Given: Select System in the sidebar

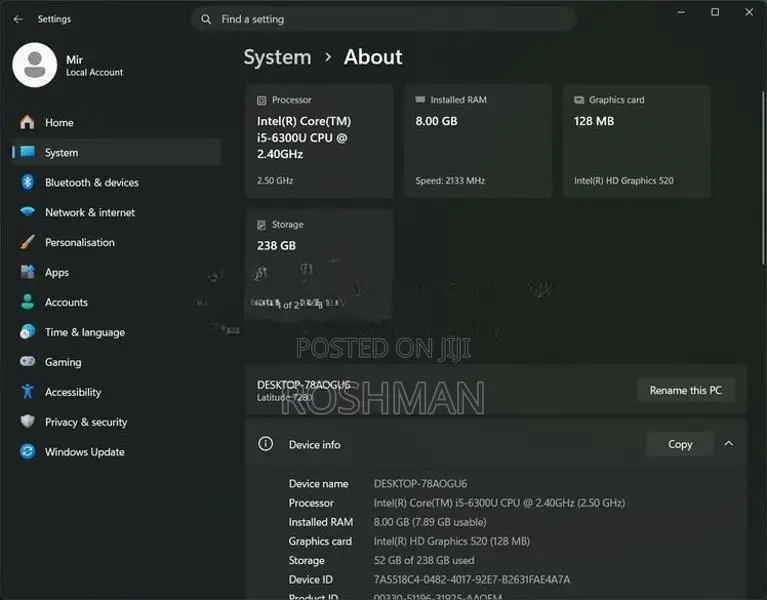Looking at the screenshot, I should (116, 152).
